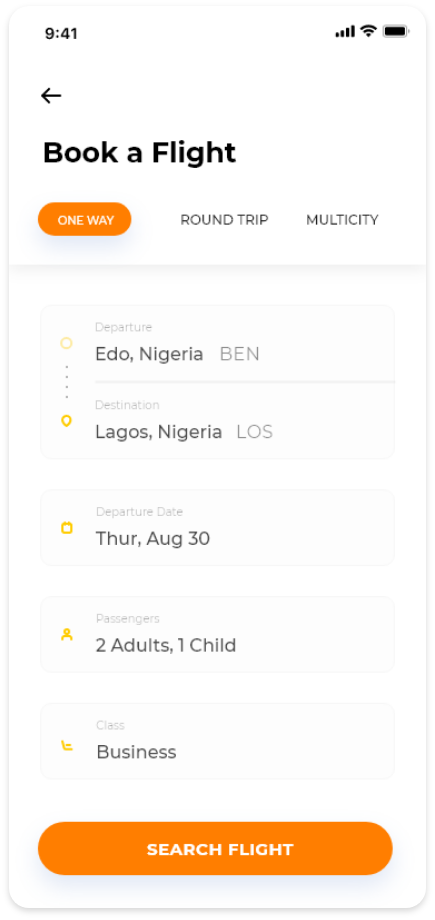Open the Class selector showing Business
This screenshot has height=920, width=435.
click(x=217, y=742)
